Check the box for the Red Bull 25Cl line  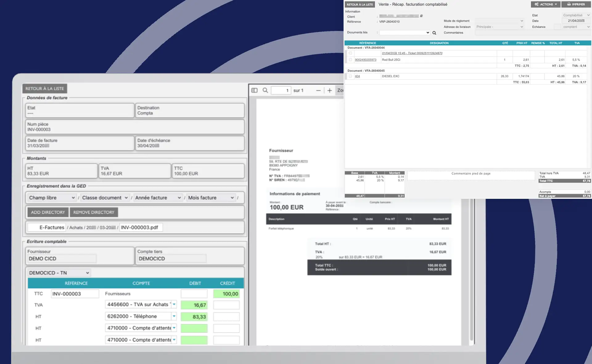coord(350,59)
